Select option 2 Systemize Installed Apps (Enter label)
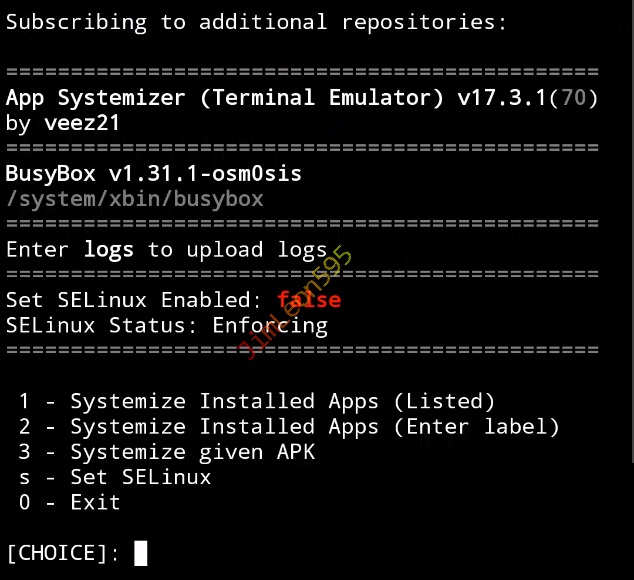The width and height of the screenshot is (634, 580). point(289,427)
